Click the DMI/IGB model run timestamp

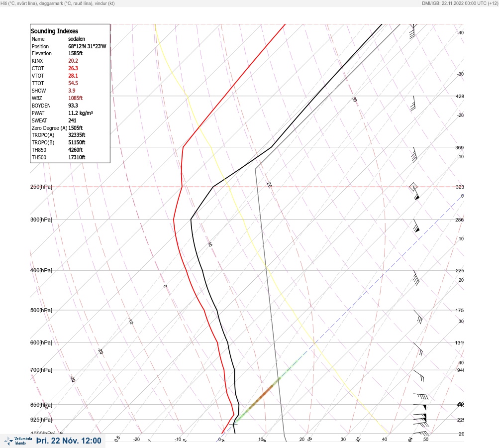point(460,3)
